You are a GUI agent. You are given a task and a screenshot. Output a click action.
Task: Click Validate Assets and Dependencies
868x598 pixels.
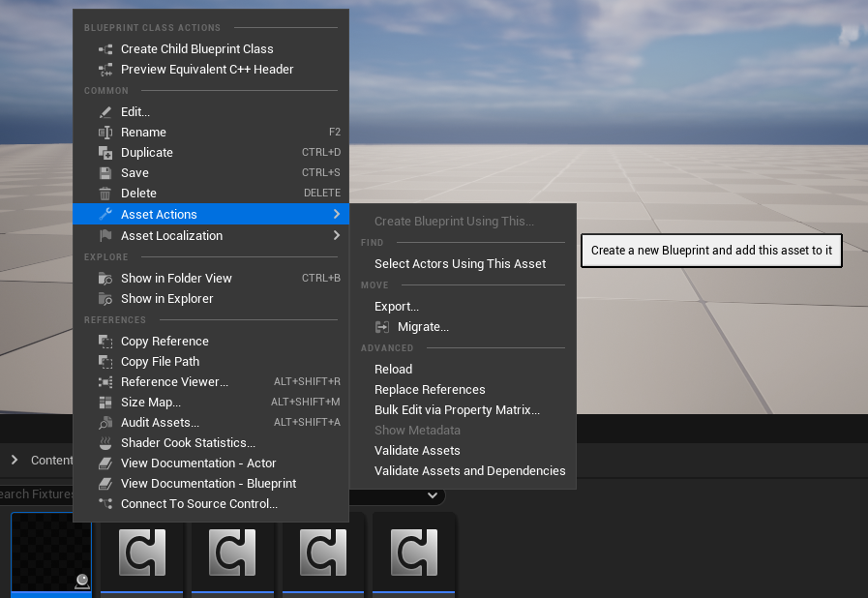(469, 471)
